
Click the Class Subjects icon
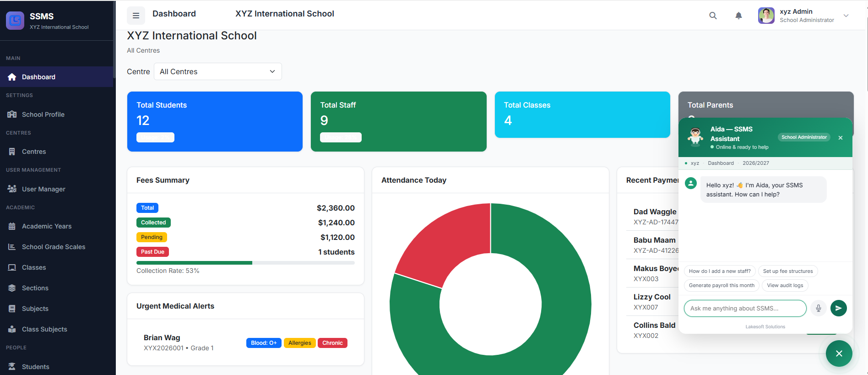[x=12, y=329]
